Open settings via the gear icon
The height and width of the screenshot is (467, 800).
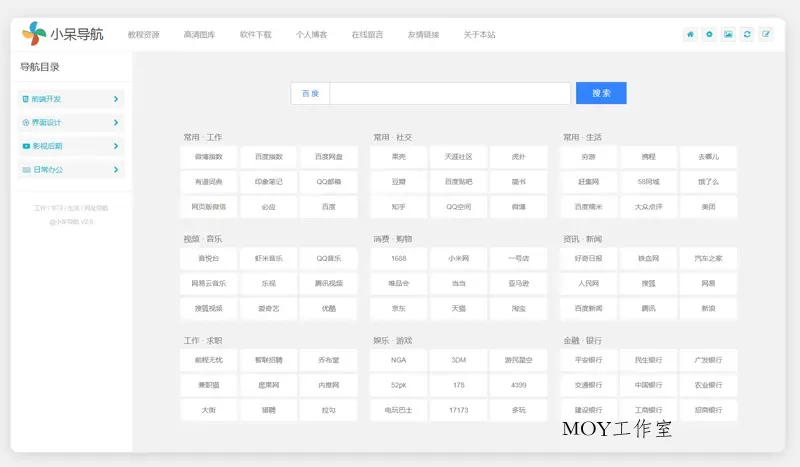[x=709, y=34]
